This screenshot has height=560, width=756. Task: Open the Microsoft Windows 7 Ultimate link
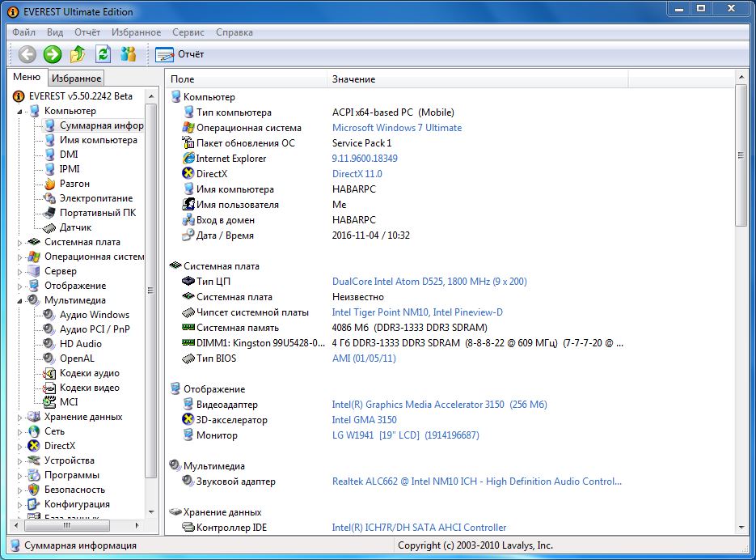397,128
